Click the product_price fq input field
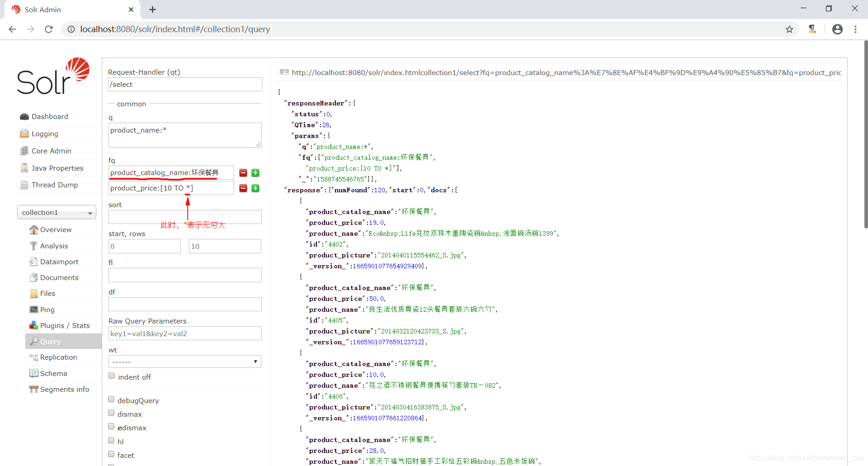Image resolution: width=868 pixels, height=466 pixels. click(x=171, y=188)
